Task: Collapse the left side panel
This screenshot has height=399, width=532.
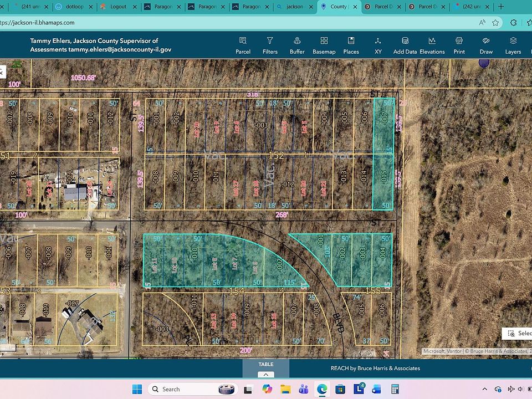Action: point(2,72)
